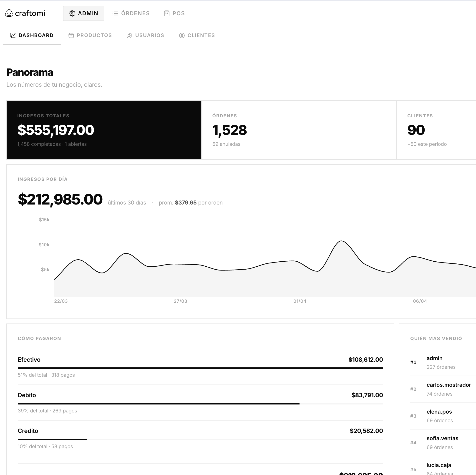The width and height of the screenshot is (476, 475).
Task: Select the Dashboard tab
Action: pyautogui.click(x=32, y=35)
